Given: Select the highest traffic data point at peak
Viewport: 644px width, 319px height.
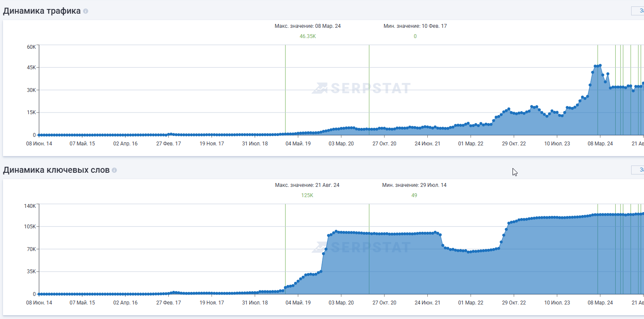Looking at the screenshot, I should [x=600, y=65].
